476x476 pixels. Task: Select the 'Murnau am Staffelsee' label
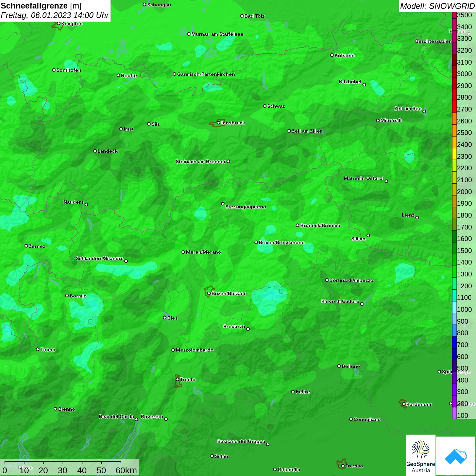(x=217, y=34)
